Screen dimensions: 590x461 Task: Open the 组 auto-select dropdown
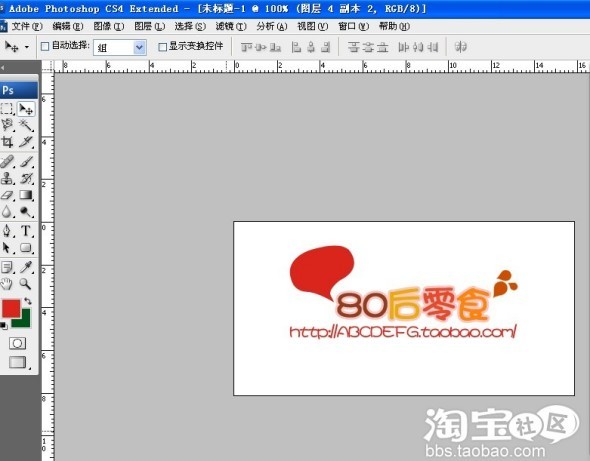click(120, 47)
